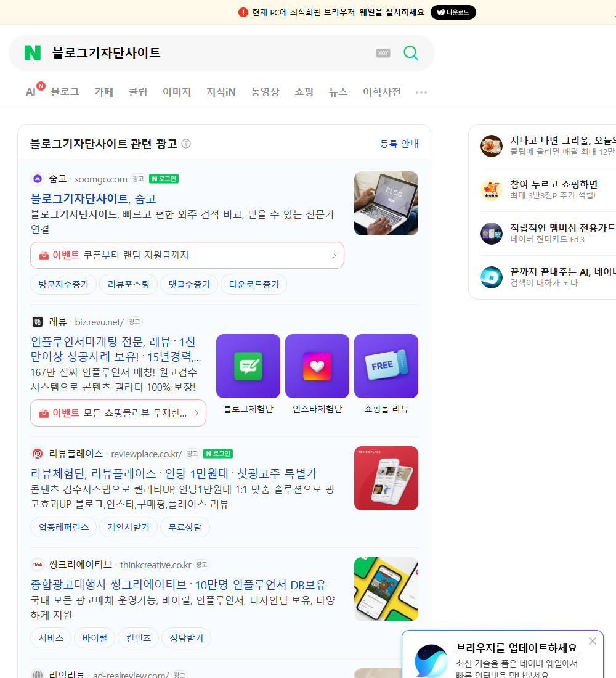
Task: Switch to the 쇼핑 tab
Action: pos(304,92)
